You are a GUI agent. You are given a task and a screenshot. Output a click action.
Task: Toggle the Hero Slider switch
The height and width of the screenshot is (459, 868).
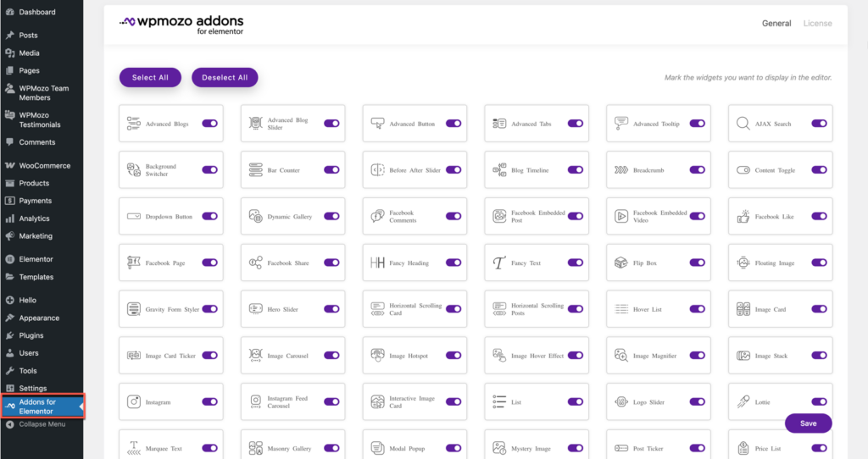331,309
